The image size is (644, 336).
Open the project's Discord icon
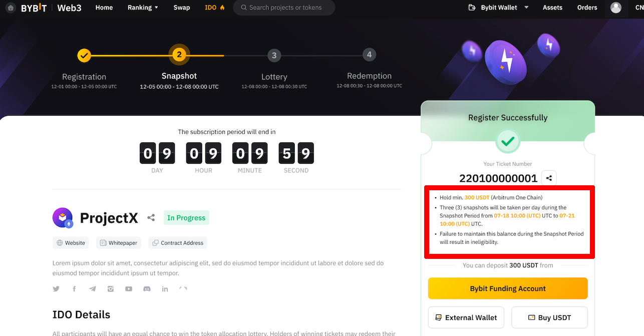147,289
